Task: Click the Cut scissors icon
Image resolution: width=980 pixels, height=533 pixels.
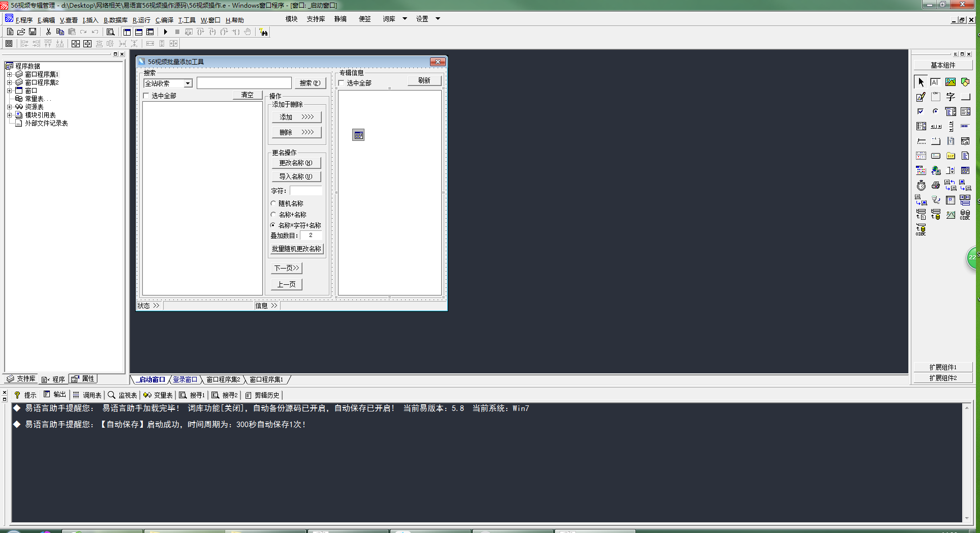Action: (x=48, y=32)
